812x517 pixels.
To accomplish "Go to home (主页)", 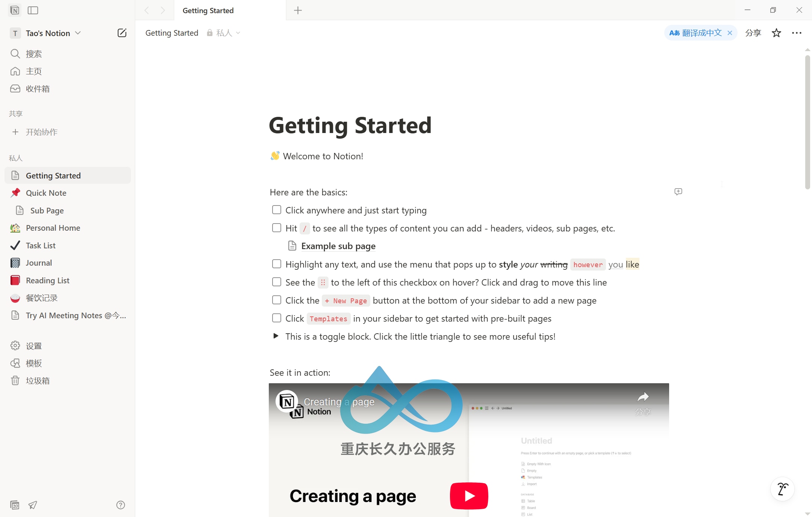I will (x=68, y=71).
